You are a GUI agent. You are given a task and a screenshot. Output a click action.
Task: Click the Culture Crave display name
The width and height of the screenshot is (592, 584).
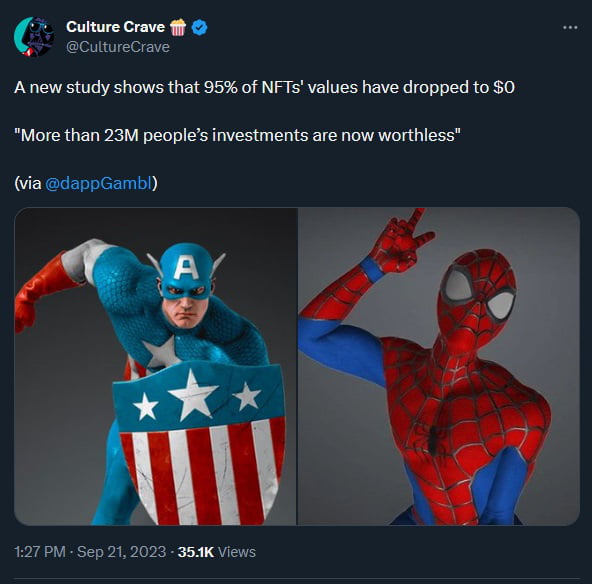(115, 27)
